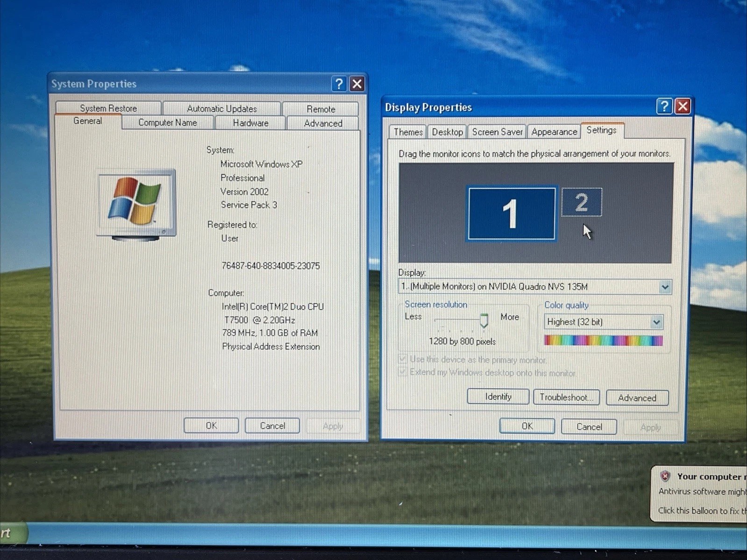Open the Hardware tab

pyautogui.click(x=251, y=123)
